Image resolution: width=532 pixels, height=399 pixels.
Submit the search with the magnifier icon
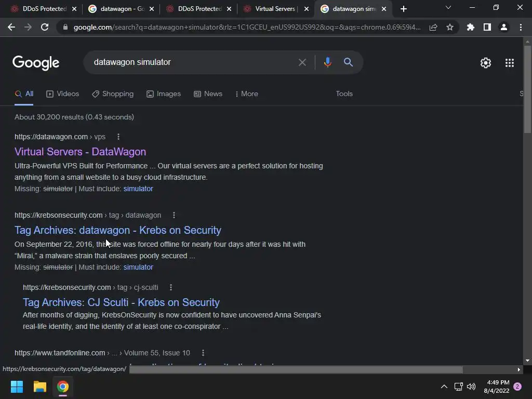click(x=348, y=62)
